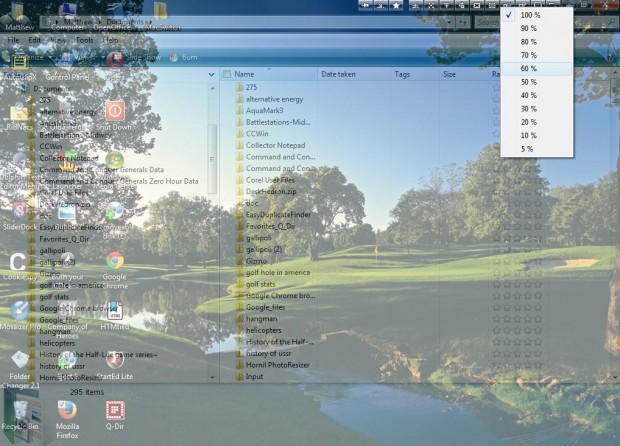Tick the select-all checkbox beside Name

227,74
